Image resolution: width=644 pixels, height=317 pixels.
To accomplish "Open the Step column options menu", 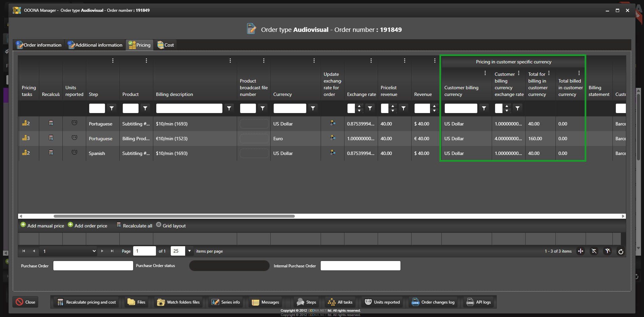I will (113, 61).
